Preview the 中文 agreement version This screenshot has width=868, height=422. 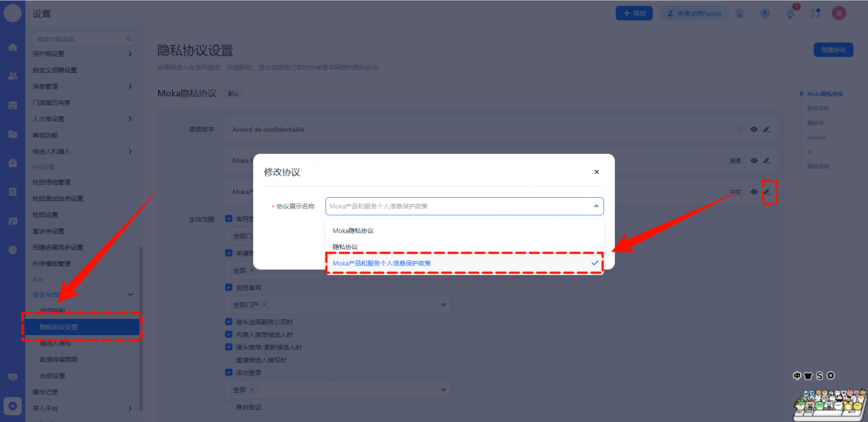click(x=754, y=192)
